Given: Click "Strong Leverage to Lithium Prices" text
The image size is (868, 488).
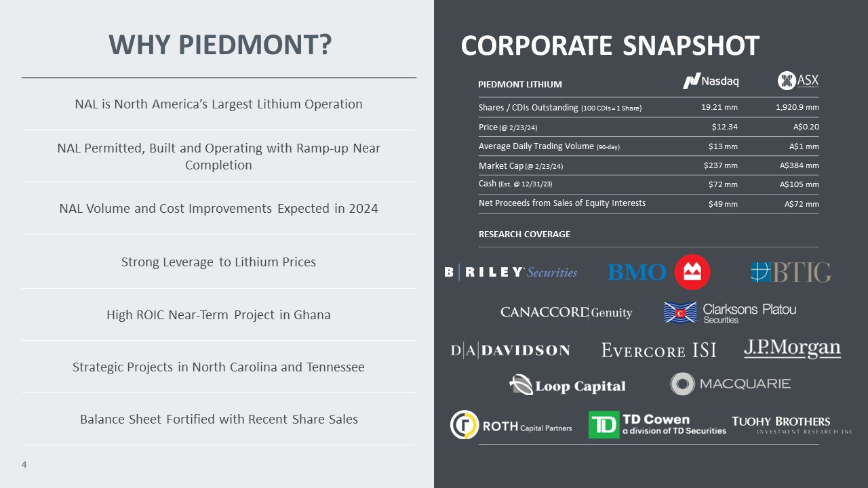Looking at the screenshot, I should click(x=218, y=262).
